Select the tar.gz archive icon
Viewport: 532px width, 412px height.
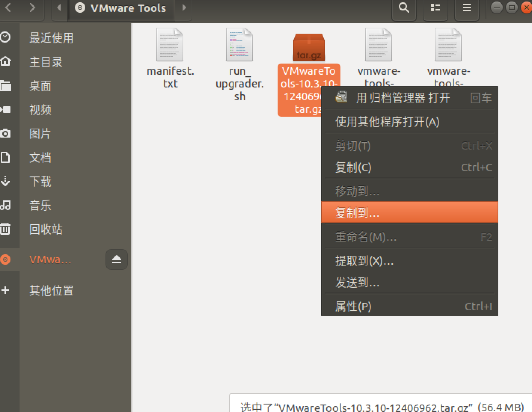[309, 47]
